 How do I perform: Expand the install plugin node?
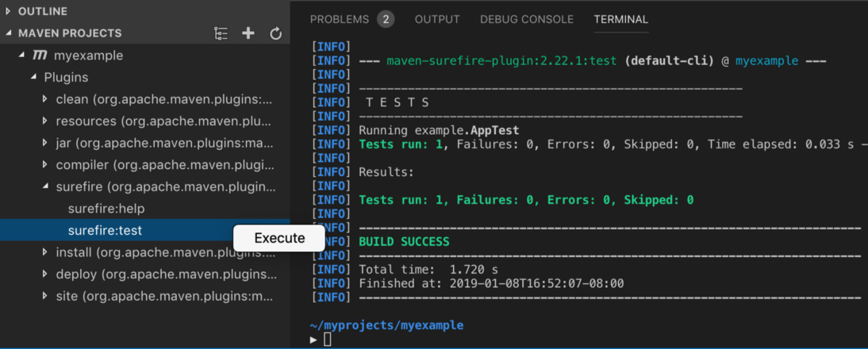(45, 252)
